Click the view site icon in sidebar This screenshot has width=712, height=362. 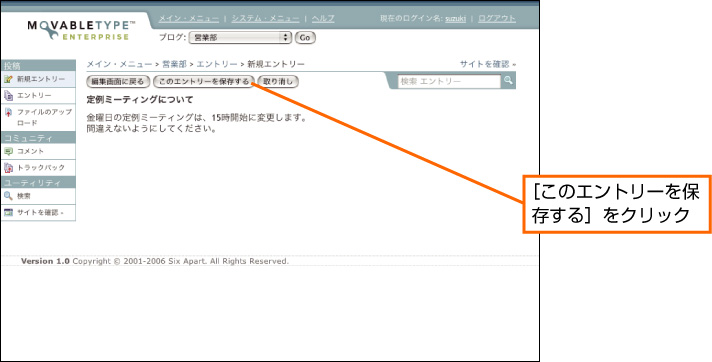[8, 212]
